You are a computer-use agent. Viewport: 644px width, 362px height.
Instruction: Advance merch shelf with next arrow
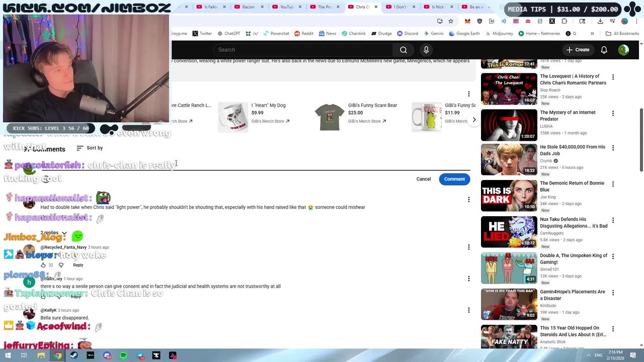tap(474, 120)
